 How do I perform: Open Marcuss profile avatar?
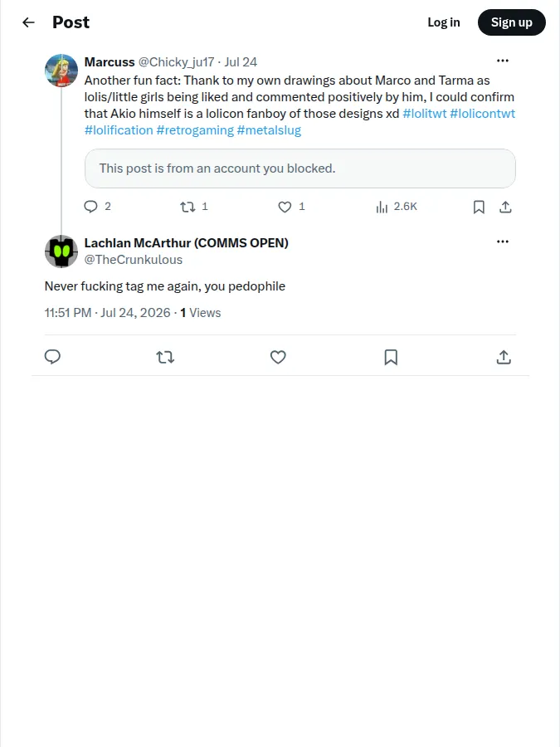click(61, 71)
